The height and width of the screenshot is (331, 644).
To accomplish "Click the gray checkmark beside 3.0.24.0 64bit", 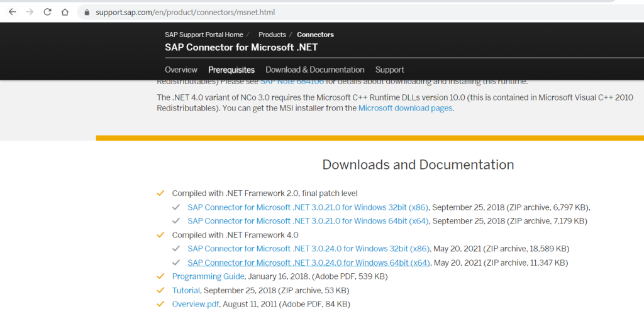I will 176,263.
